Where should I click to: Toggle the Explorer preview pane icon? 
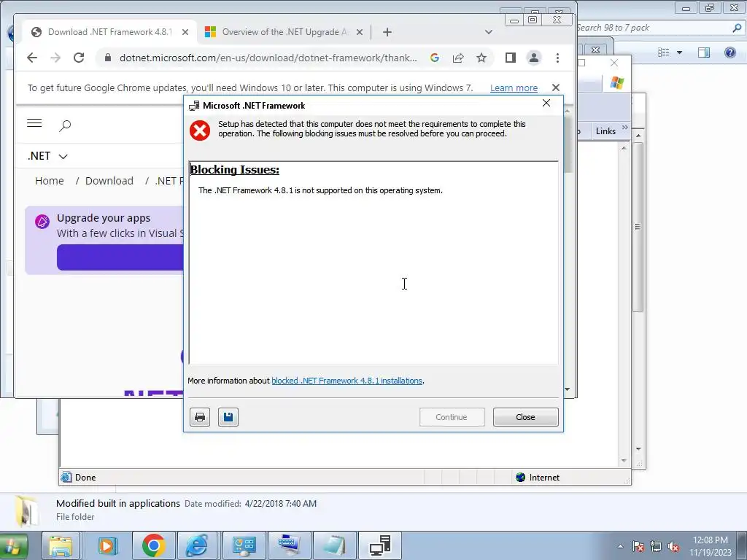click(704, 52)
